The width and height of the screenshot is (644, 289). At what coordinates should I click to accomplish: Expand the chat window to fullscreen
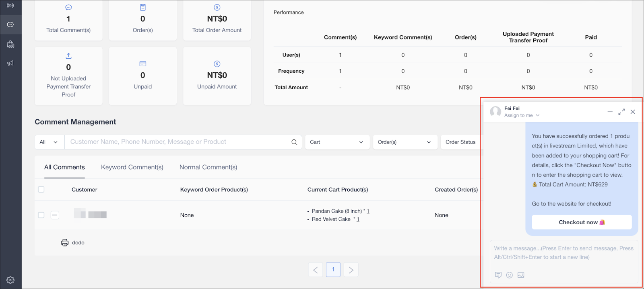pyautogui.click(x=621, y=112)
